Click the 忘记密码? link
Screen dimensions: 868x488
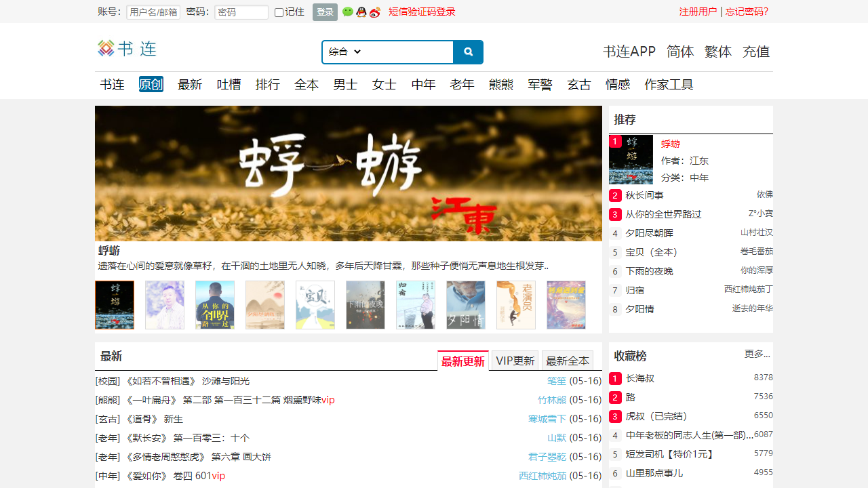coord(747,12)
